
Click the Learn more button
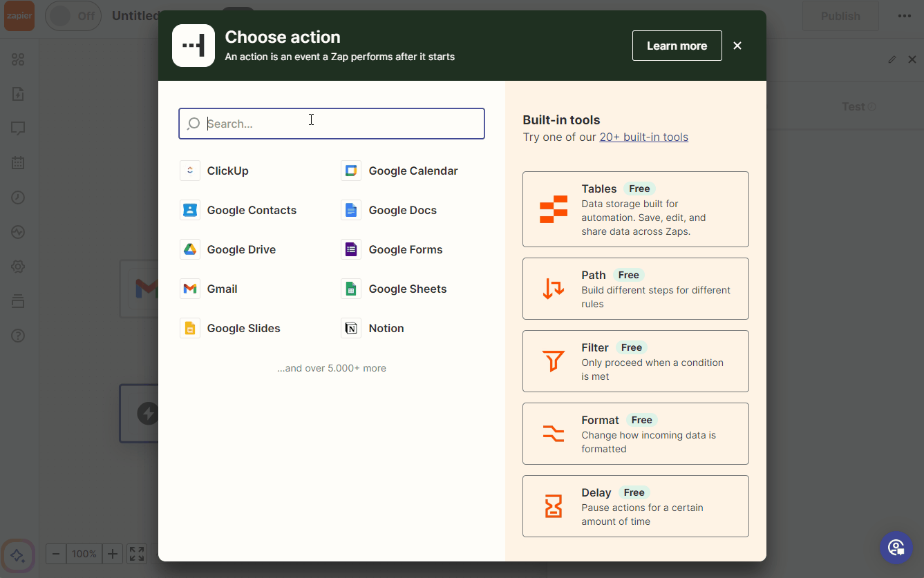click(677, 46)
